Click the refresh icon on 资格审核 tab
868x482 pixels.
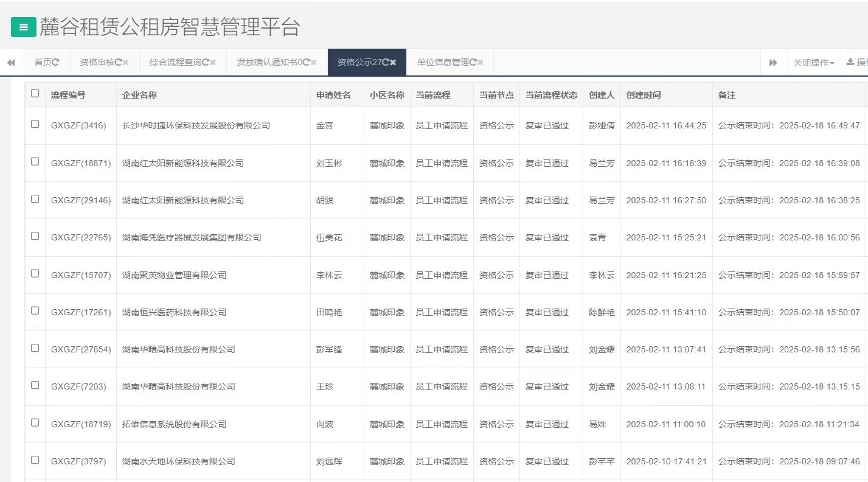coord(116,61)
